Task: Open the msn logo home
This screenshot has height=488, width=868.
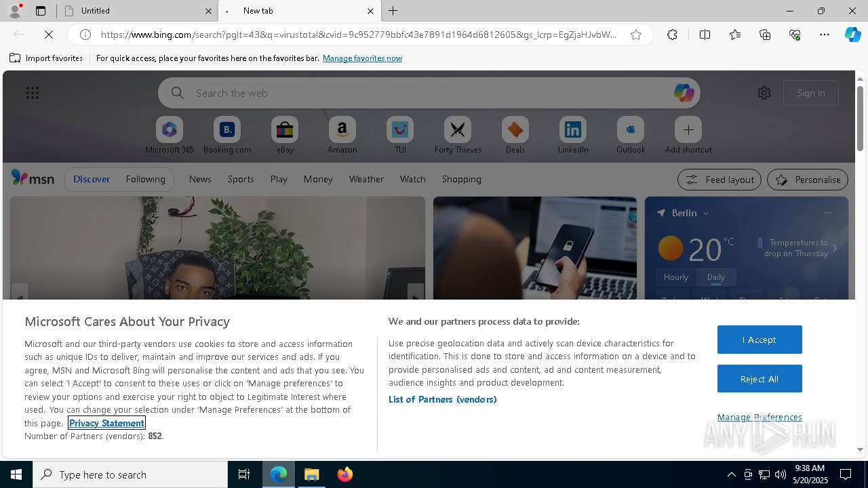Action: (x=33, y=178)
